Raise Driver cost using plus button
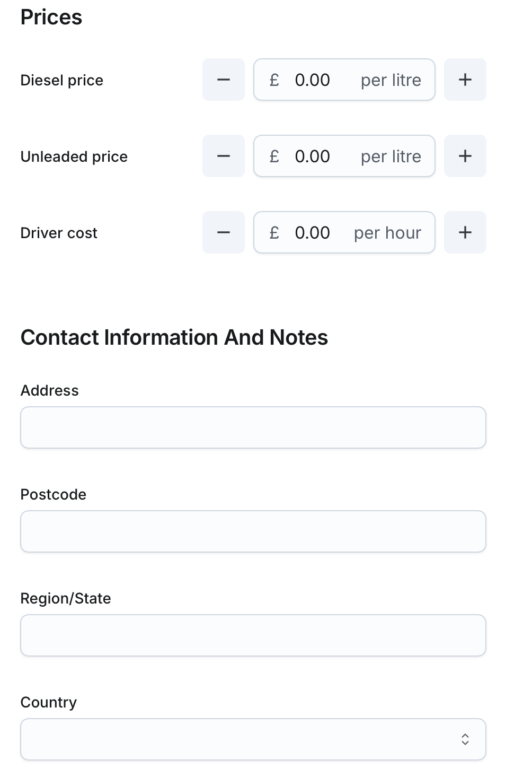This screenshot has width=532, height=769. click(465, 232)
